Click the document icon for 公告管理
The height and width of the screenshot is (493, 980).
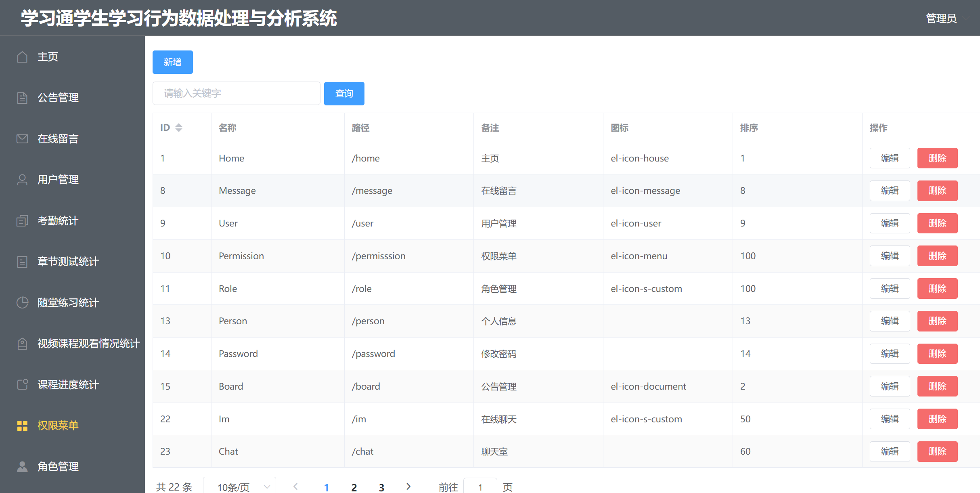coord(22,98)
